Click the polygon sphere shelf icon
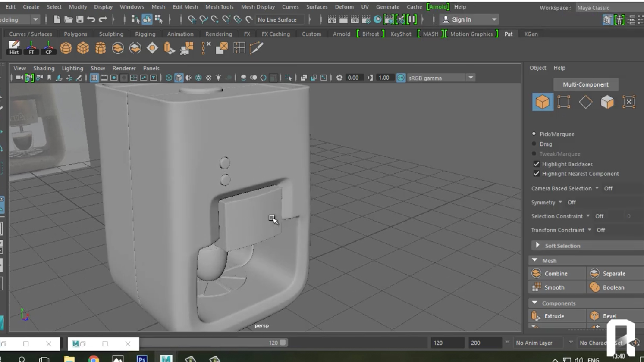Screen dimensions: 644x362 pos(66,48)
